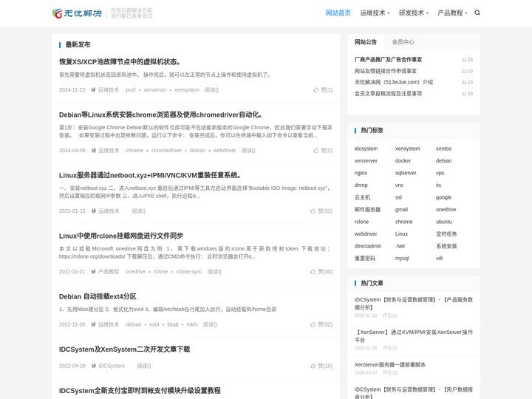Go to 网站首页 in navigation
The width and height of the screenshot is (532, 399).
[338, 13]
